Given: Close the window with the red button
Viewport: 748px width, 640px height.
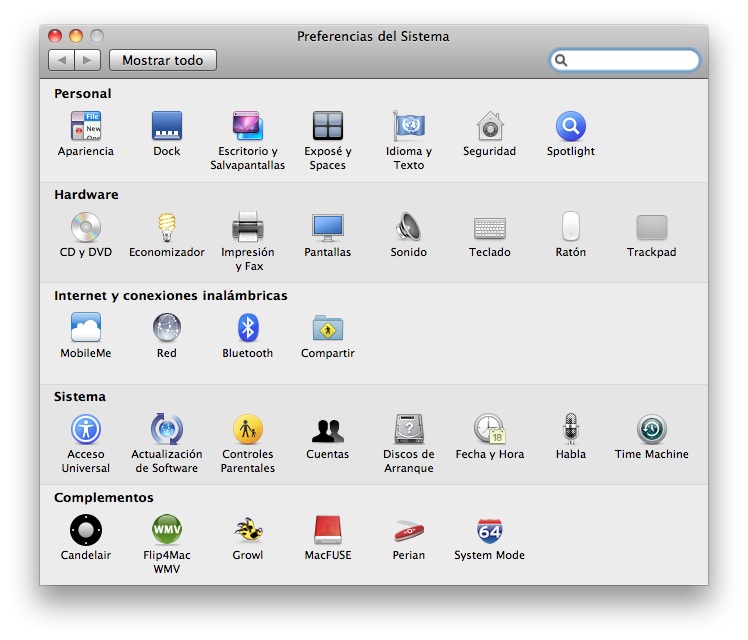Looking at the screenshot, I should point(55,36).
